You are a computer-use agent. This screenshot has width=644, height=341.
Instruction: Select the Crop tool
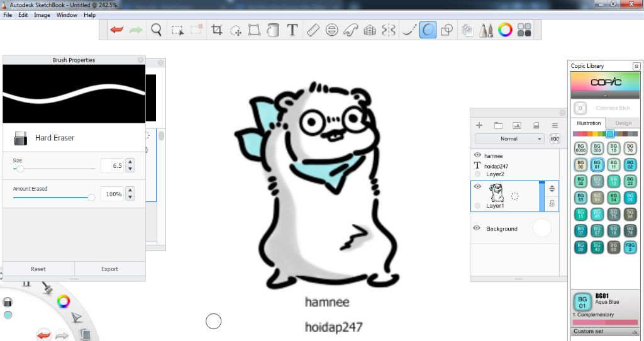tap(216, 30)
